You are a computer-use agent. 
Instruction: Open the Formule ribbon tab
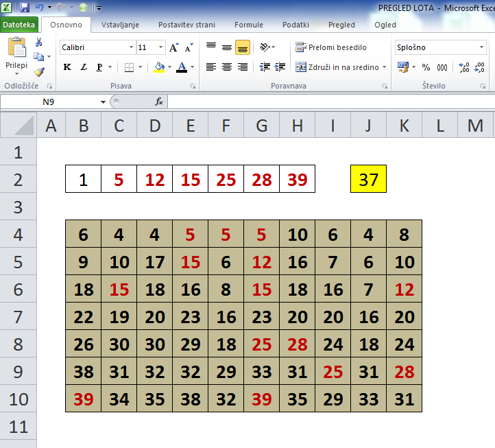[248, 25]
